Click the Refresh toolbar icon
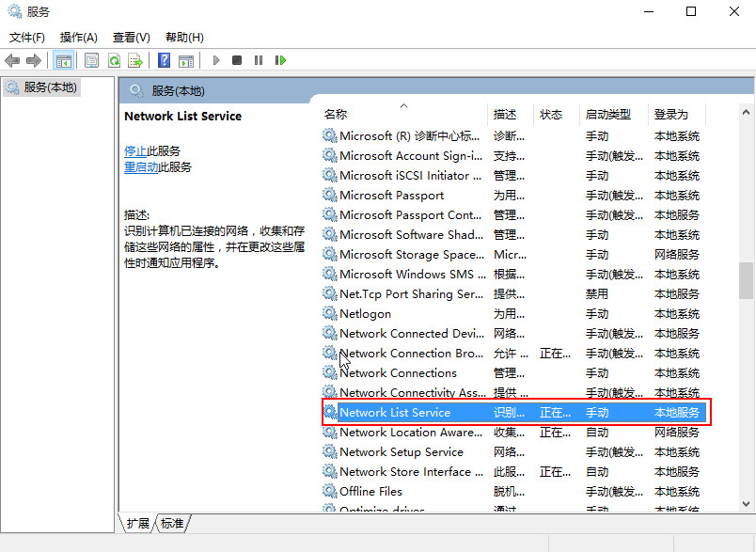This screenshot has height=552, width=756. (x=114, y=60)
